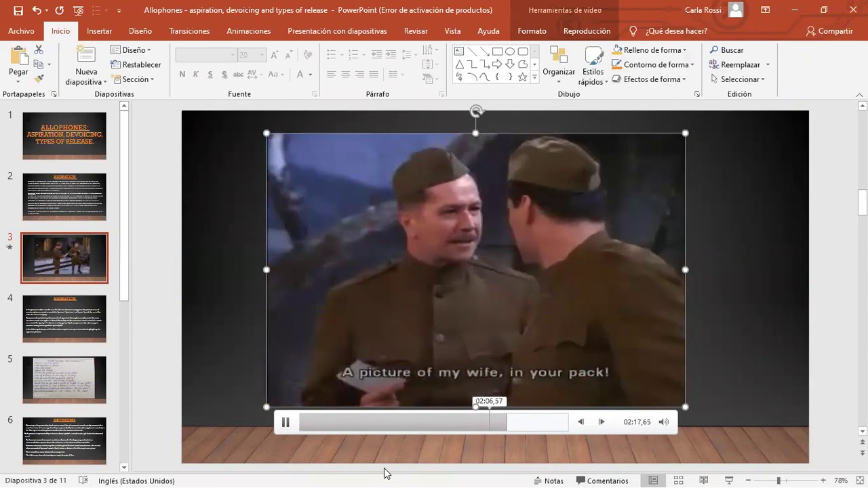This screenshot has height=488, width=868.
Task: Switch to the Animaciones tab
Action: pos(248,31)
